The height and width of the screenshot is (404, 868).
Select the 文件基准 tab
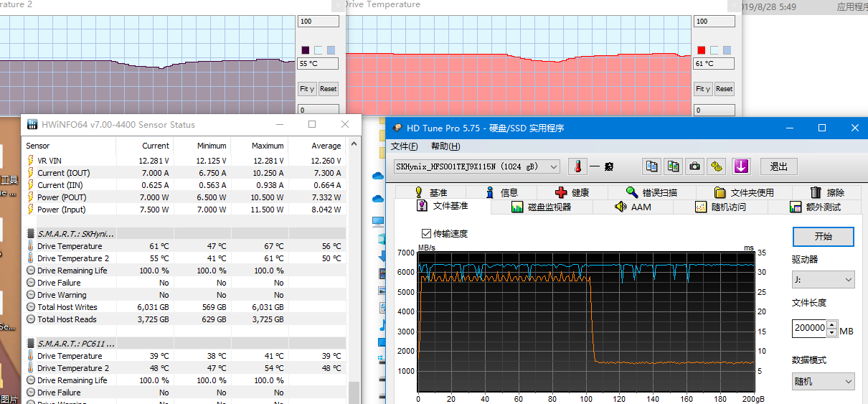tap(442, 207)
